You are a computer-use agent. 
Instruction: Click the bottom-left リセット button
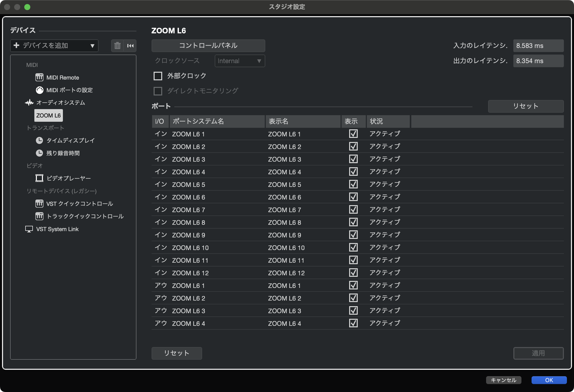tap(177, 353)
